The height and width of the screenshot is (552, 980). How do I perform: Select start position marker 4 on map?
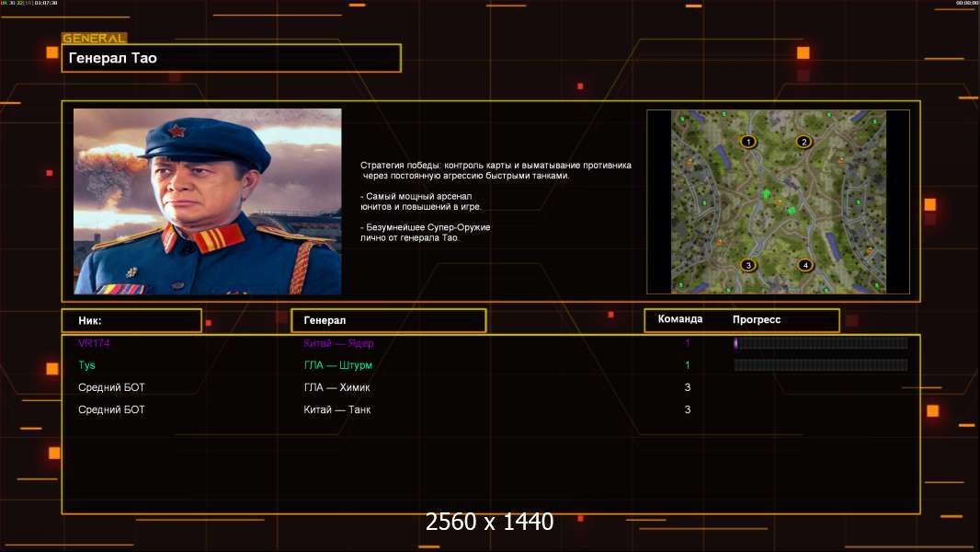(x=805, y=265)
